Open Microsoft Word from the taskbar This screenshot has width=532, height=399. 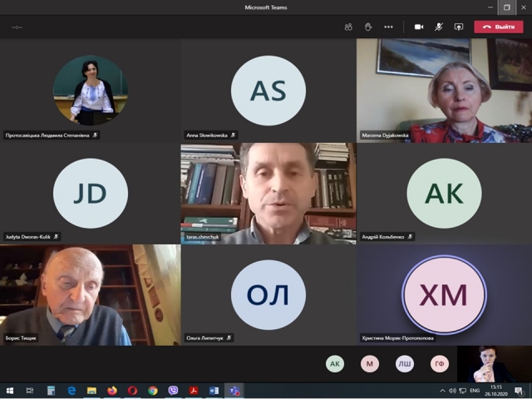coord(214,391)
